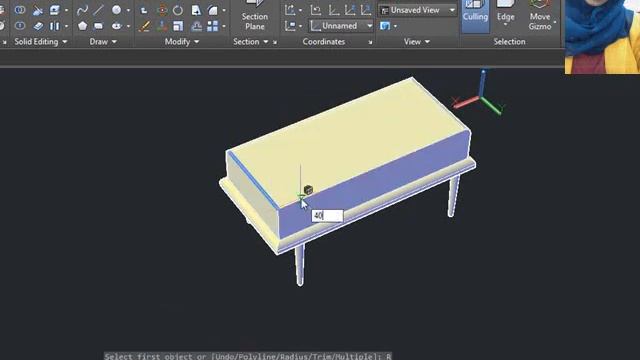This screenshot has width=640, height=360.
Task: Click the fourth UCS axis icon in Coordinates
Action: 350,10
